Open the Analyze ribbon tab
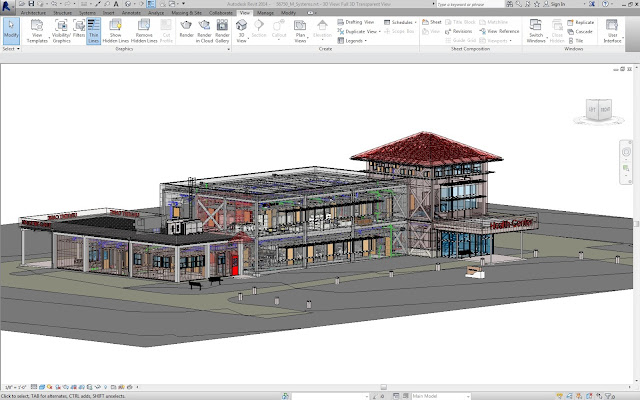This screenshot has width=640, height=400. [x=156, y=13]
